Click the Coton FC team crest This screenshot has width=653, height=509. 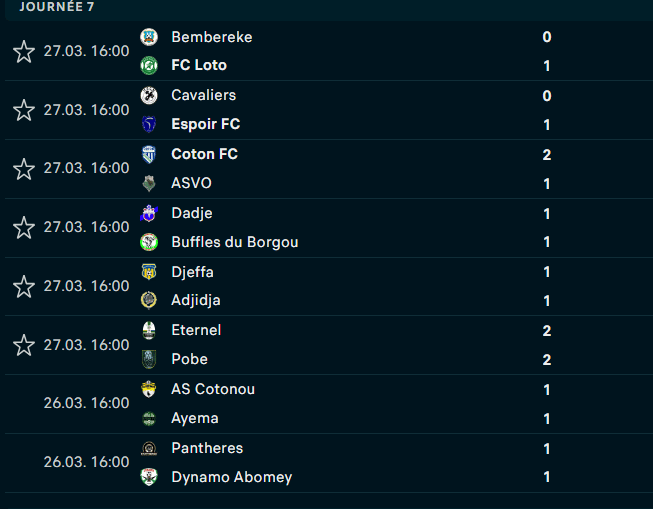(x=149, y=154)
